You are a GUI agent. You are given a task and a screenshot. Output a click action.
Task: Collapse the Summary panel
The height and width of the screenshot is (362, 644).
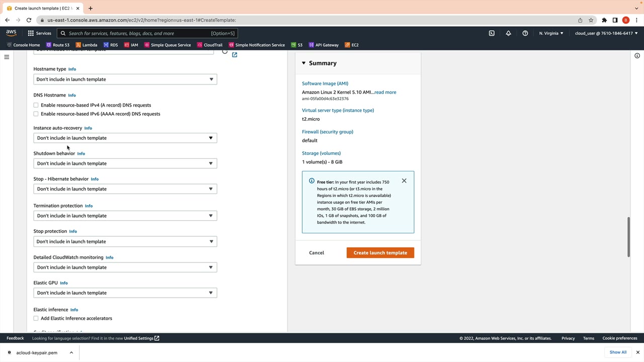[303, 63]
